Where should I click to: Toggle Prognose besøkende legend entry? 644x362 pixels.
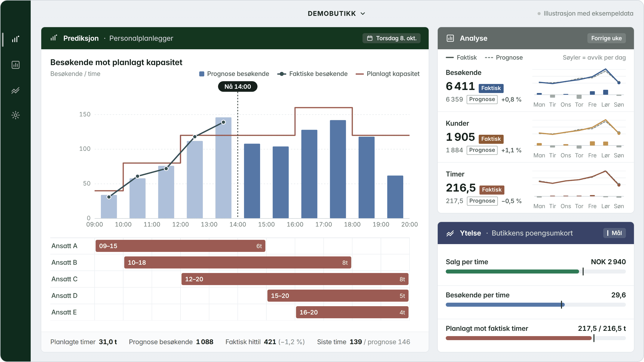234,74
